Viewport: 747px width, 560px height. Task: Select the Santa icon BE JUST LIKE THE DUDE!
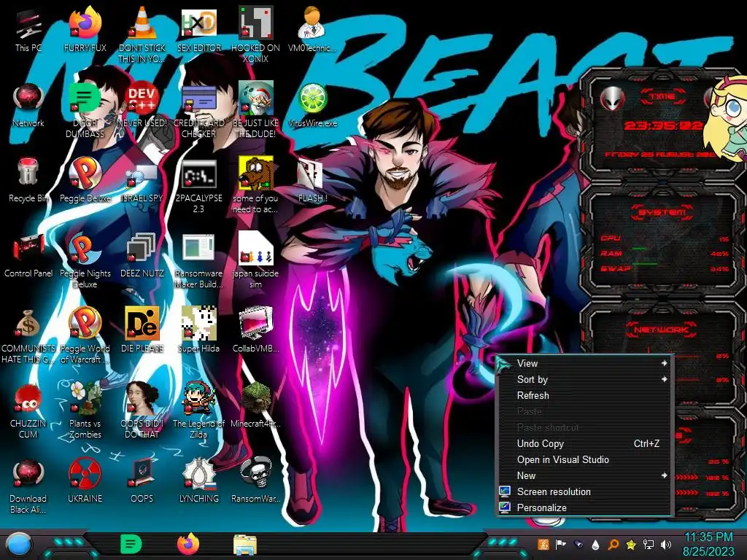256,99
